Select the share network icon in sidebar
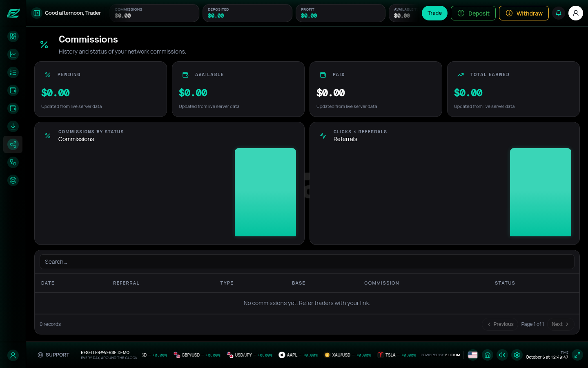Viewport: 588px width, 368px height. coord(13,144)
